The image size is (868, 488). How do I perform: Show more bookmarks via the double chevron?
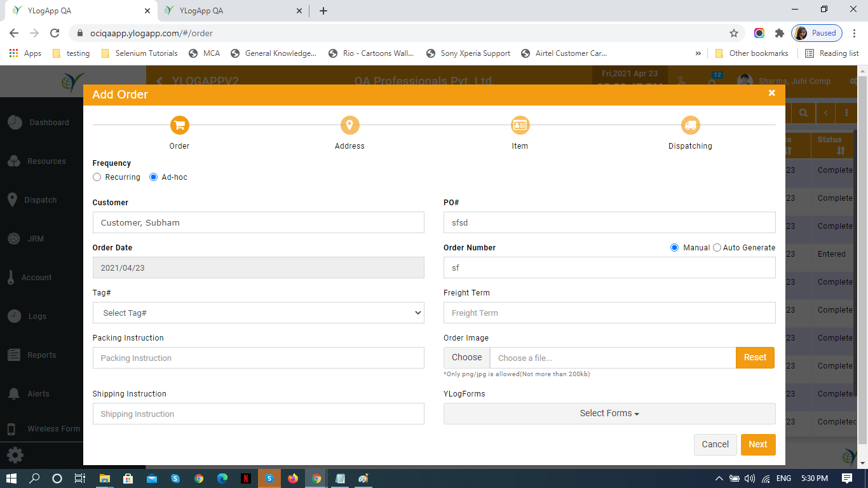pyautogui.click(x=698, y=53)
